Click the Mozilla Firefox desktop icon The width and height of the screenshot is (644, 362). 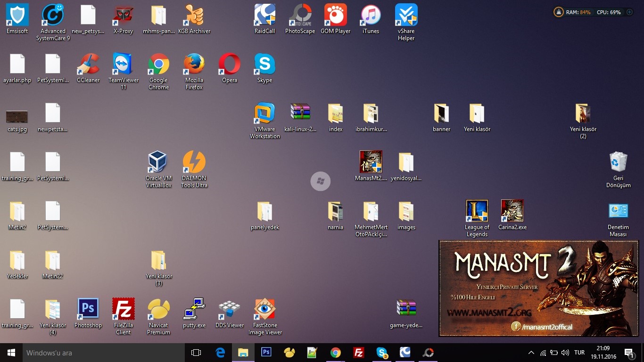click(x=194, y=71)
